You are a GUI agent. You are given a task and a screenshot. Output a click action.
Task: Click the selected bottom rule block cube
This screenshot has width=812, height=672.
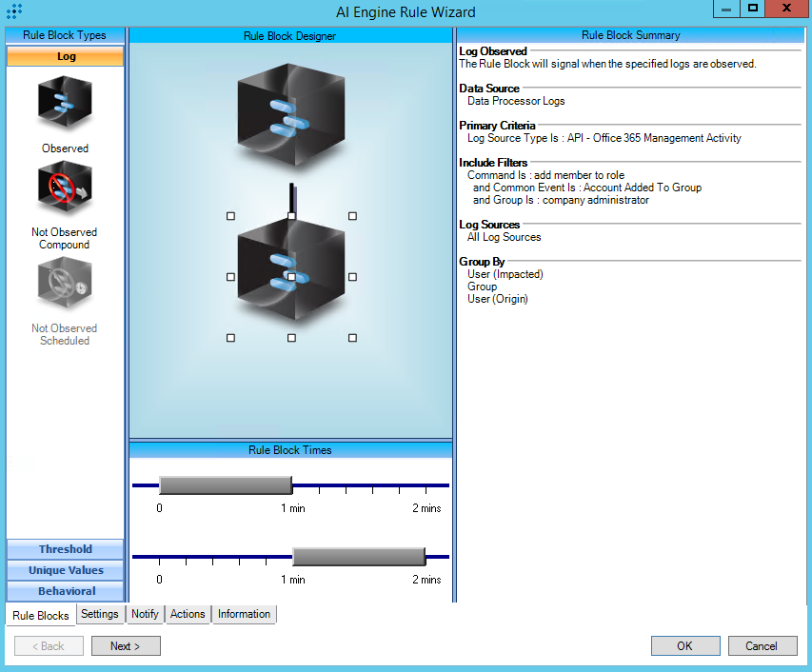[x=290, y=275]
